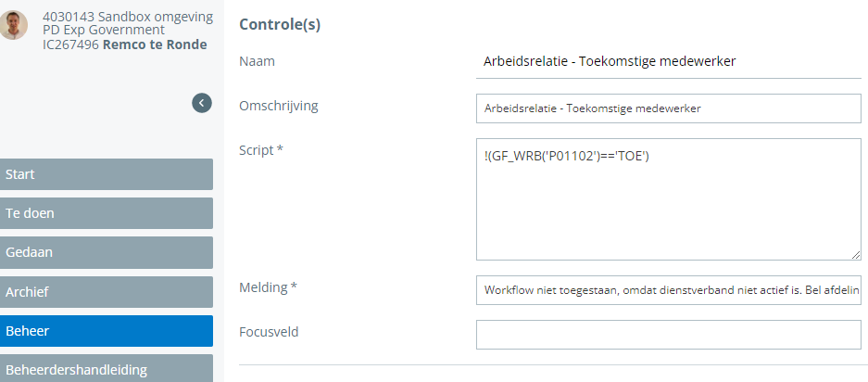Focus the Omschrijving input field
The height and width of the screenshot is (382, 868).
(668, 108)
